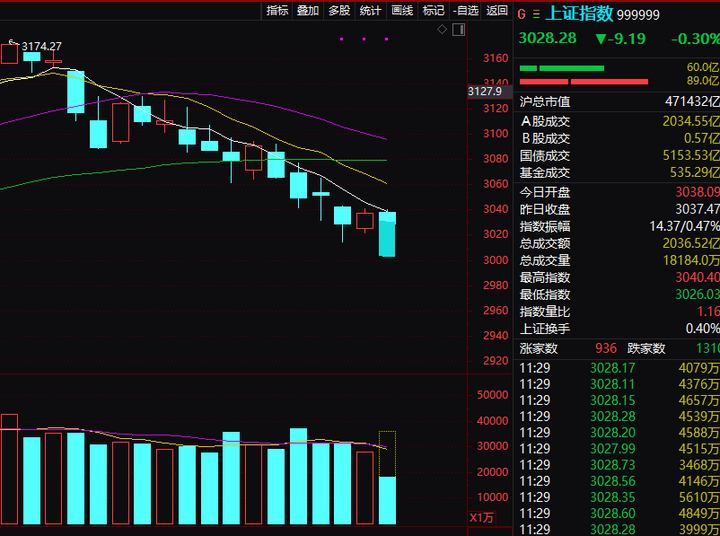Click the 跌家数 label
This screenshot has height=536, width=720.
646,349
